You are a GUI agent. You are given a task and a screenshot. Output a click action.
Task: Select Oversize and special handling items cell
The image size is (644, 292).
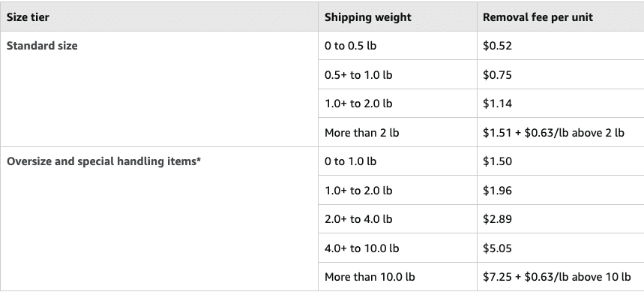[159, 218]
